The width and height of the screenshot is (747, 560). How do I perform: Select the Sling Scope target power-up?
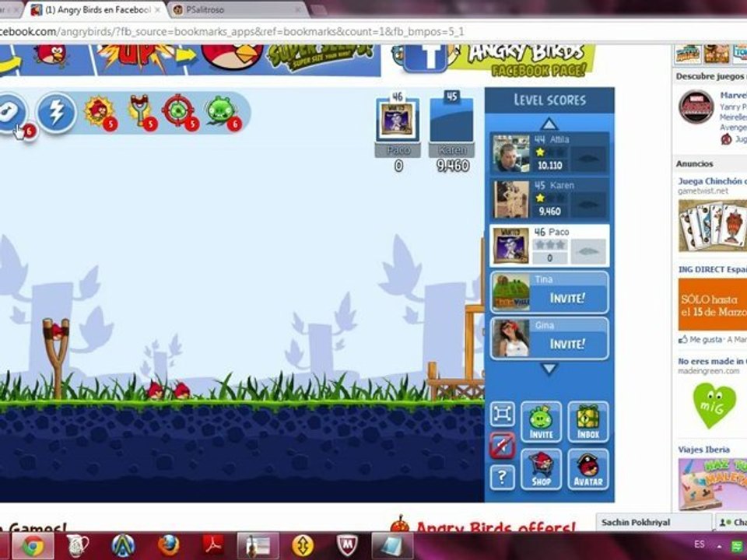[x=180, y=112]
